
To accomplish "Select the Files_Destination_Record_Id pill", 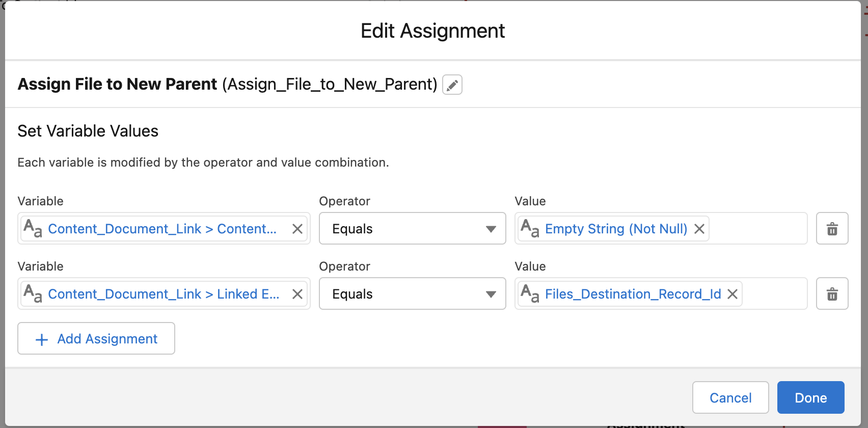I will tap(633, 294).
